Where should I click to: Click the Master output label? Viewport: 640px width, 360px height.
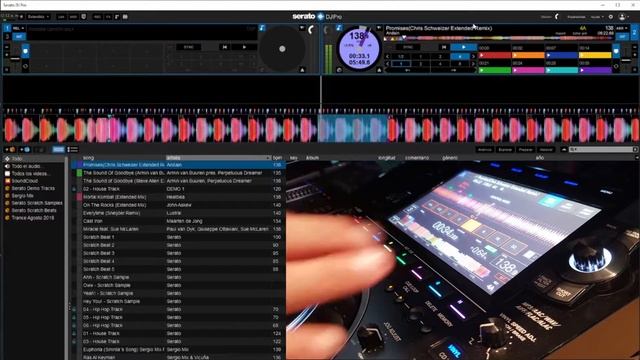coord(546,17)
